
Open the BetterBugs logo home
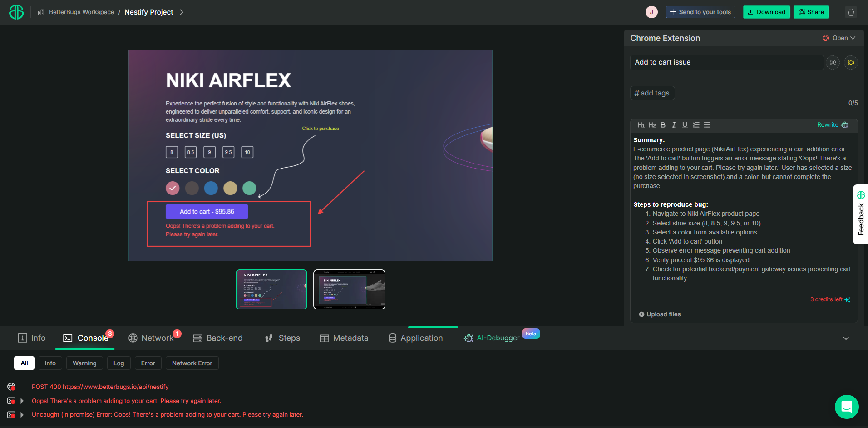click(x=16, y=12)
